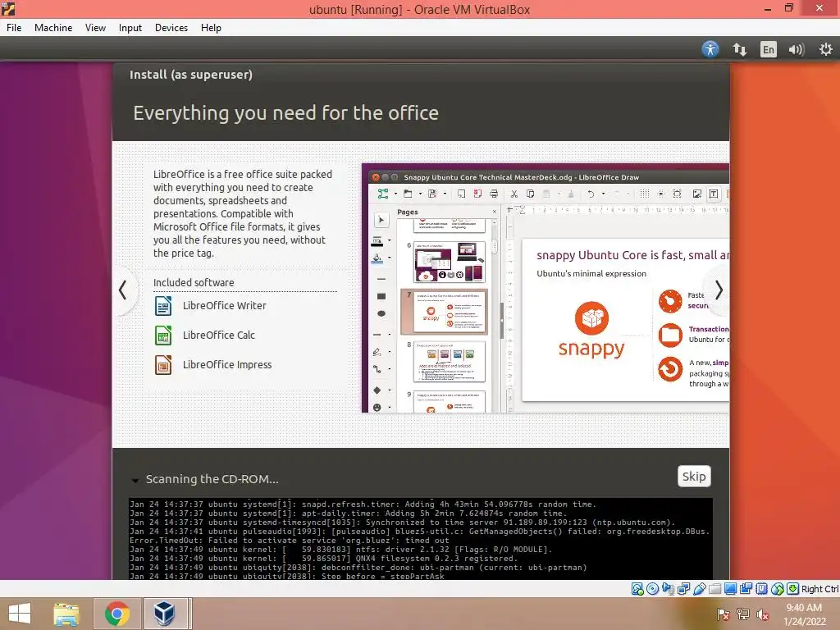Click the VirtualBox CPU virtualization status icon

761,589
